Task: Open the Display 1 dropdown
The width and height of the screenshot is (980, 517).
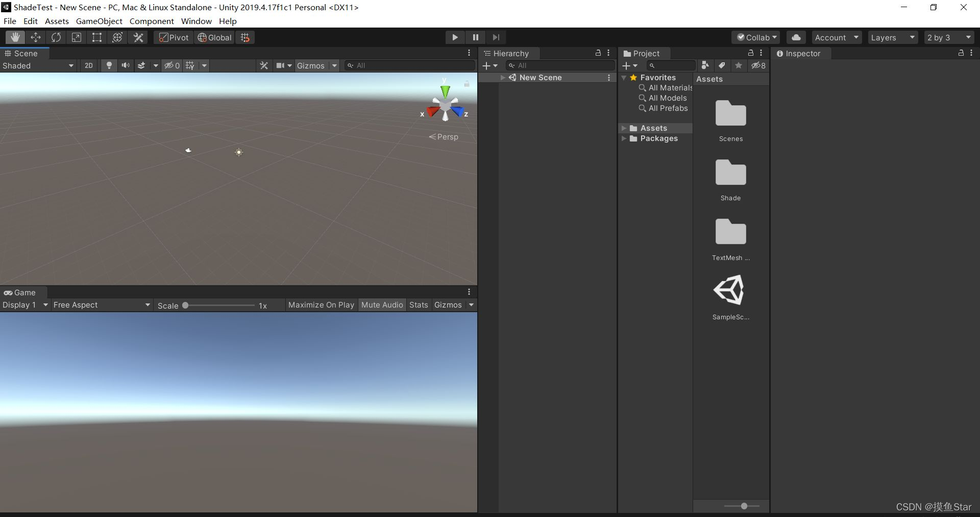Action: point(24,305)
